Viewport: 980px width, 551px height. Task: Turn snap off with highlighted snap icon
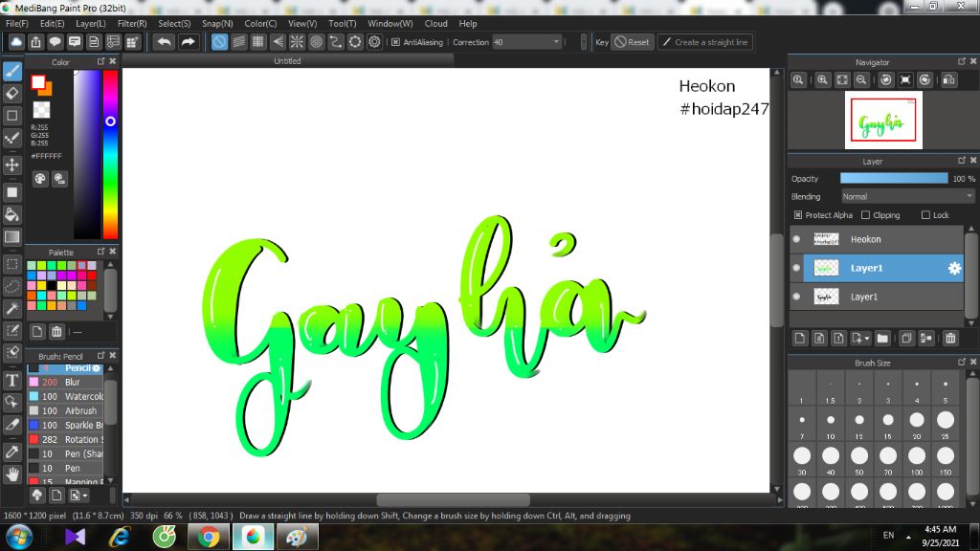(x=219, y=42)
